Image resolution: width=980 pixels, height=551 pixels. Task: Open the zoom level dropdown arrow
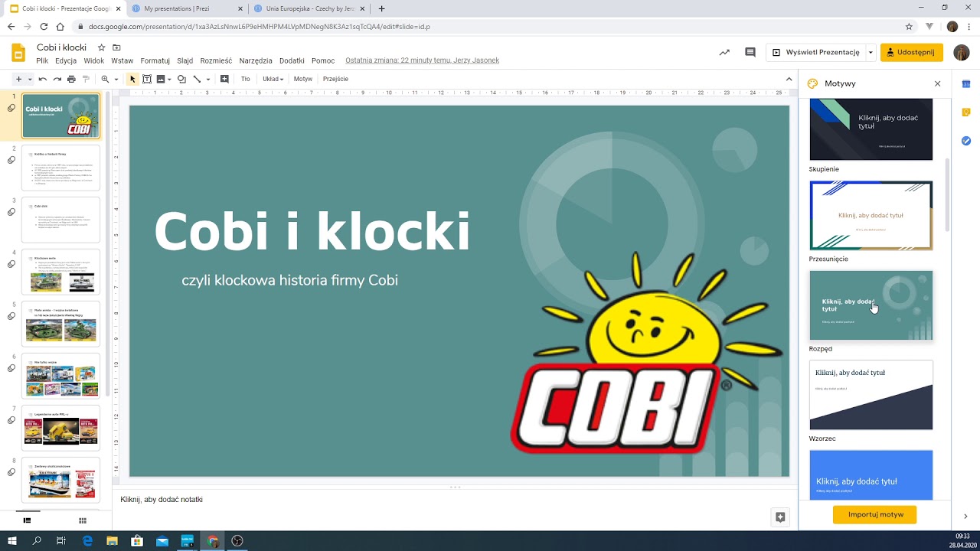tap(116, 79)
